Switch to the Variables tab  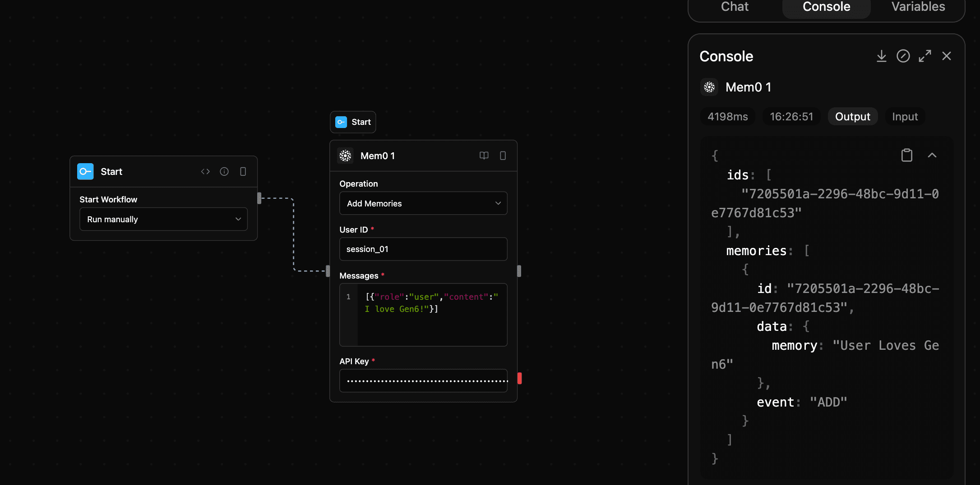coord(918,7)
